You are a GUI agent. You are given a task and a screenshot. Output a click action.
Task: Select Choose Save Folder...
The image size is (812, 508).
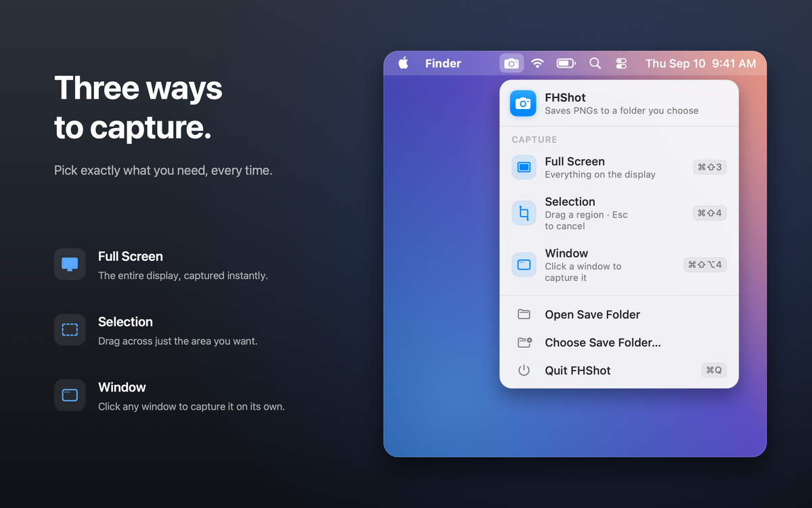pyautogui.click(x=619, y=343)
